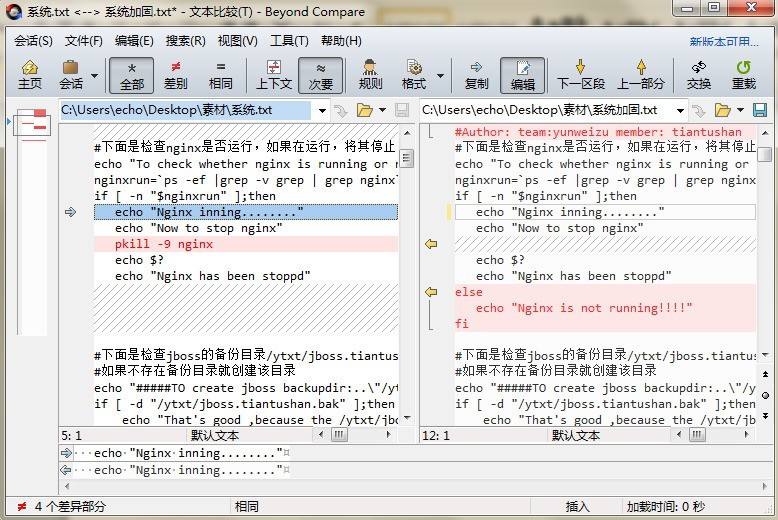Click the 规则 (Rules) referee icon
The width and height of the screenshot is (778, 520).
[370, 75]
